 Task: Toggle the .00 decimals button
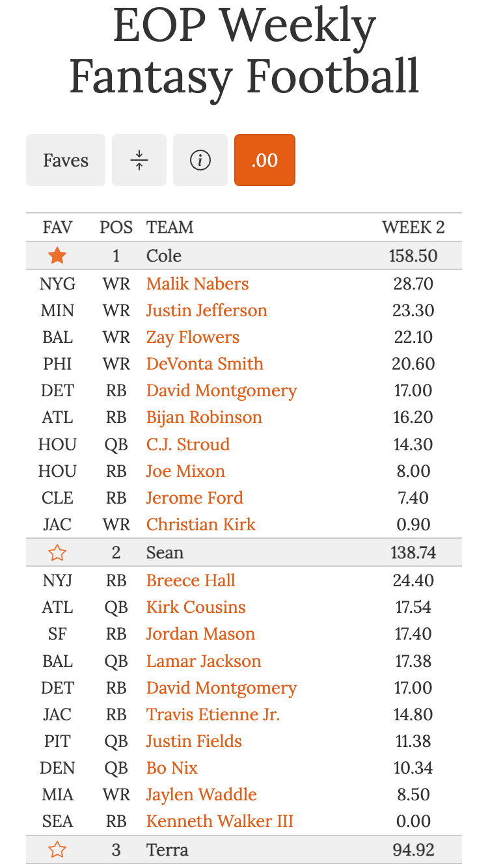(265, 160)
